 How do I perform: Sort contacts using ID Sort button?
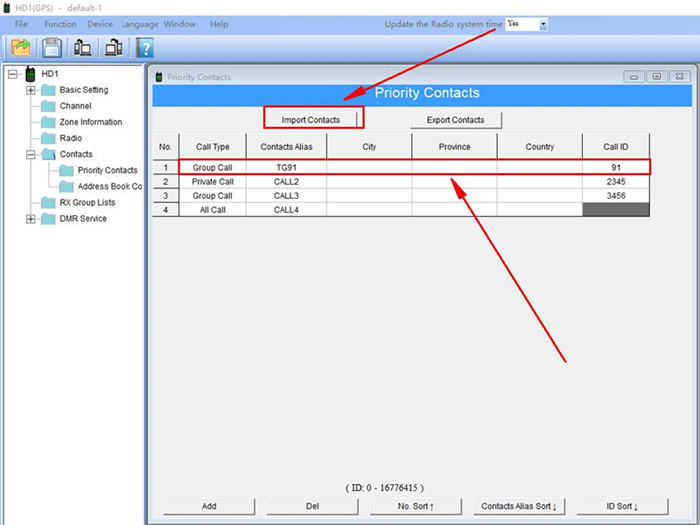pyautogui.click(x=608, y=506)
